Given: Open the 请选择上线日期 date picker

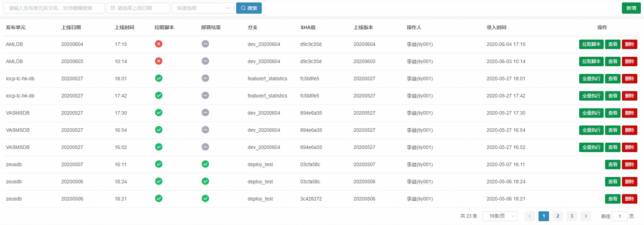Looking at the screenshot, I should pyautogui.click(x=138, y=8).
